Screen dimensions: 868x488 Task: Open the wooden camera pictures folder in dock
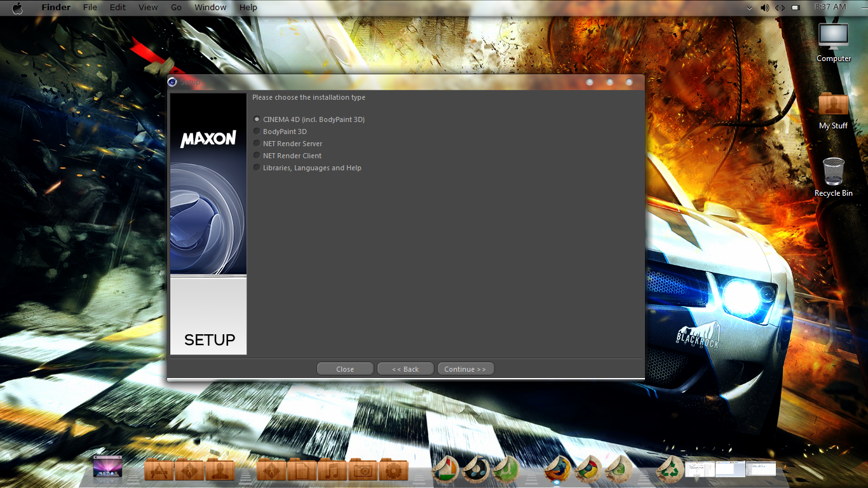(363, 470)
